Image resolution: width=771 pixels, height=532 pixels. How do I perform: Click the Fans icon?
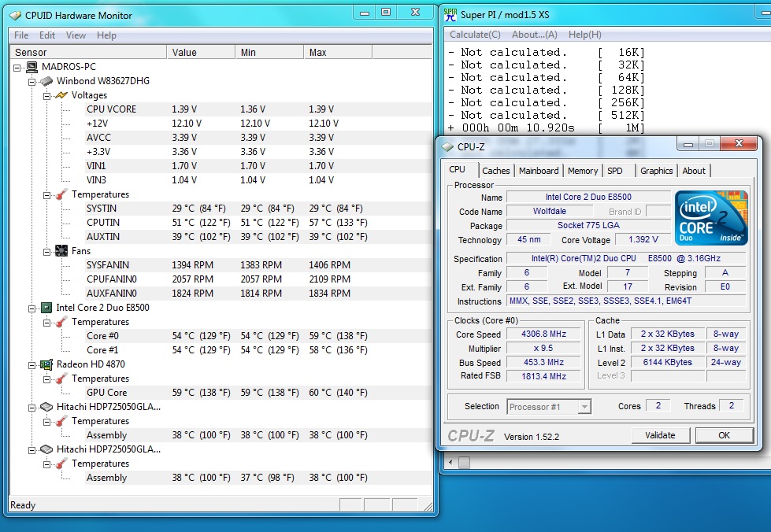tap(61, 251)
